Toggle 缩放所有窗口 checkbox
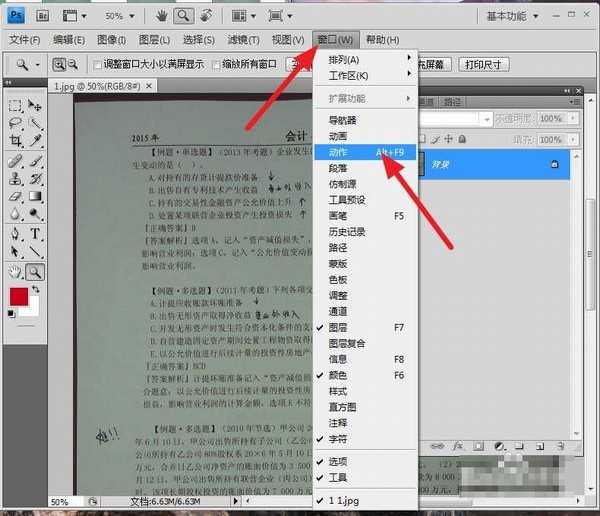This screenshot has width=600, height=516. pyautogui.click(x=216, y=65)
